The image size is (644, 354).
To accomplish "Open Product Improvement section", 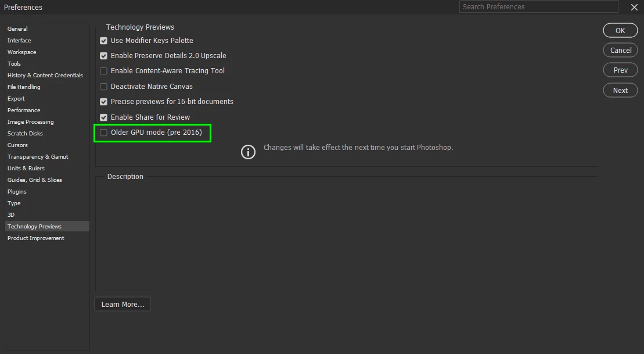I will pyautogui.click(x=47, y=238).
